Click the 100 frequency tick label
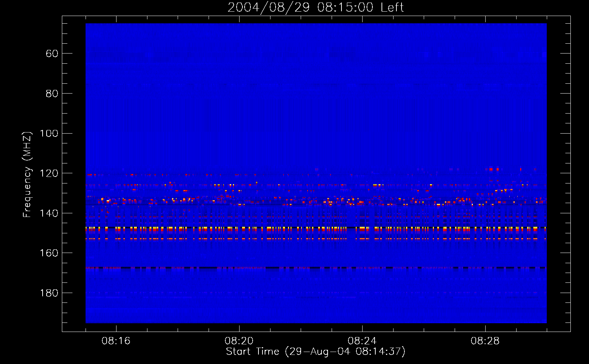Screen dimensions: 589x364 [49, 134]
